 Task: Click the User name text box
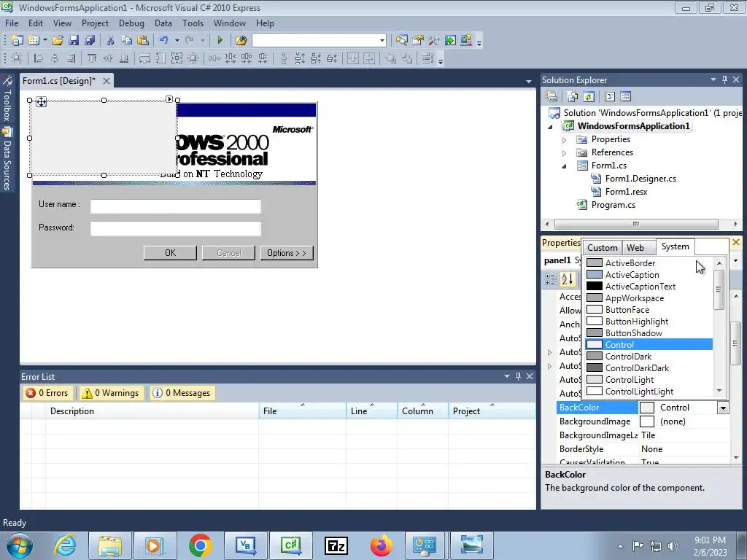pyautogui.click(x=176, y=206)
